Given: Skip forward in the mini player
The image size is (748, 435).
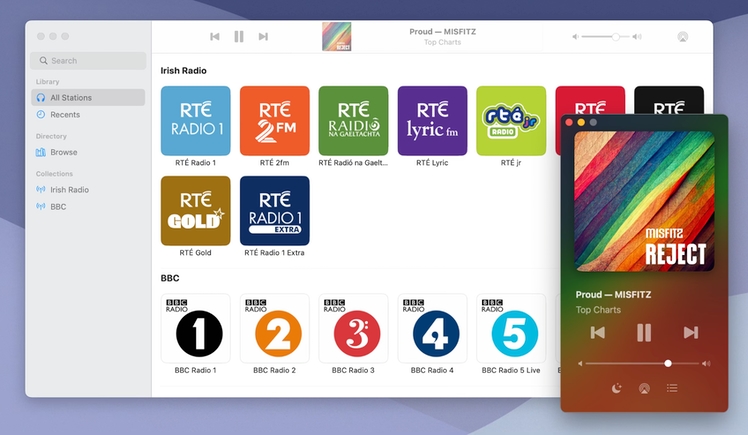Looking at the screenshot, I should [x=690, y=333].
